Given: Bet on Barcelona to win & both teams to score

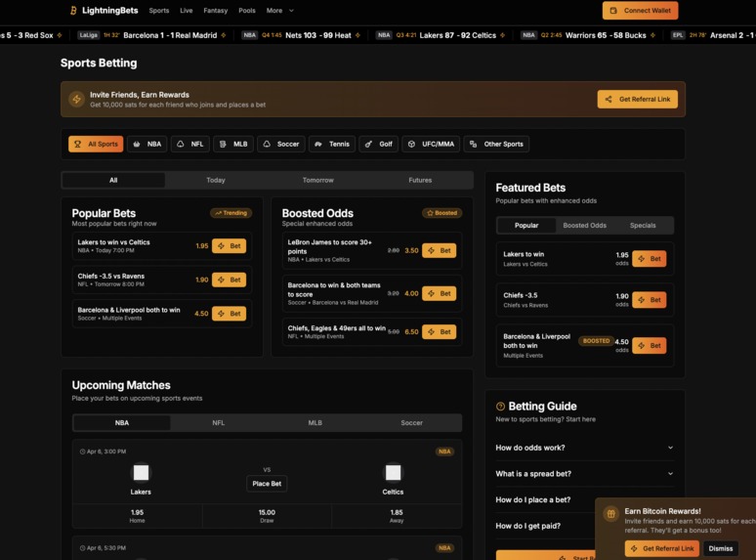Looking at the screenshot, I should click(439, 293).
